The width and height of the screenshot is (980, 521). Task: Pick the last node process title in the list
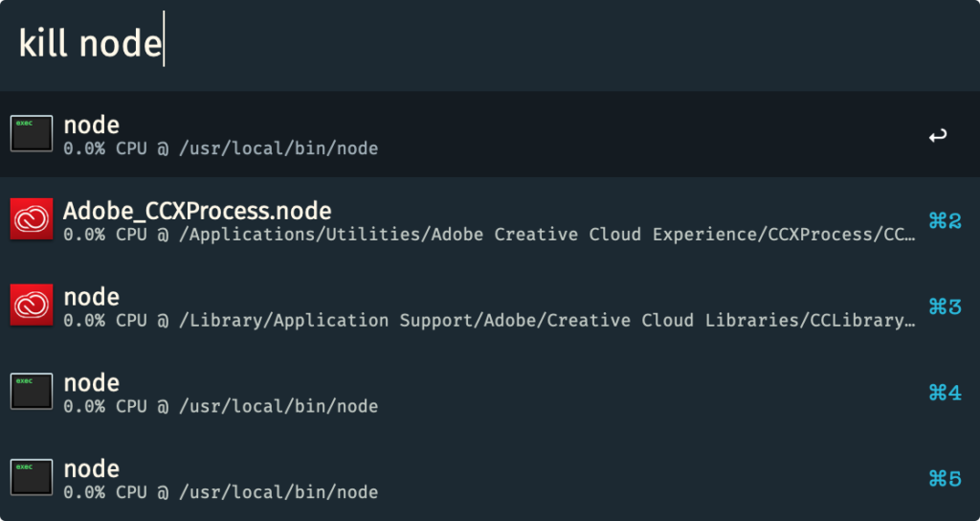91,469
